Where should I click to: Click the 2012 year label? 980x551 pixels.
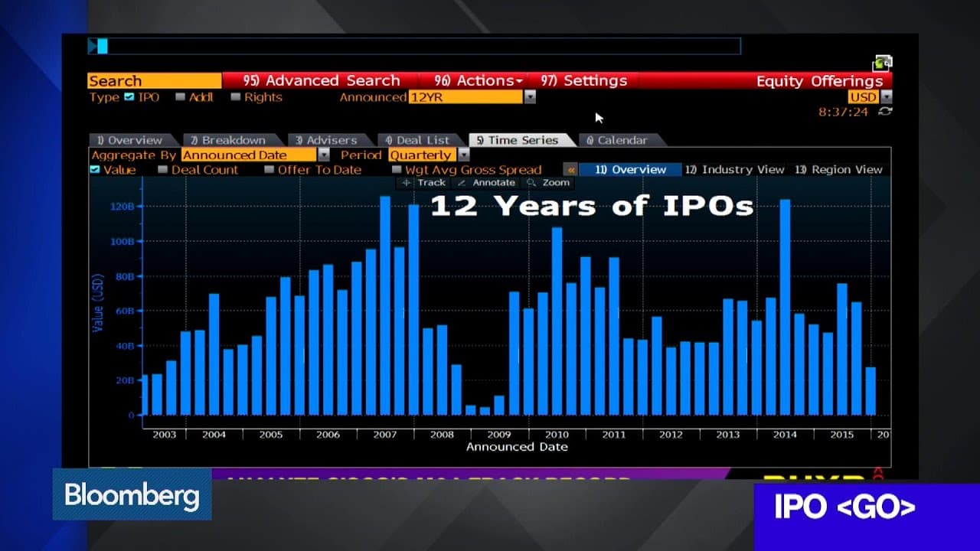(x=671, y=435)
